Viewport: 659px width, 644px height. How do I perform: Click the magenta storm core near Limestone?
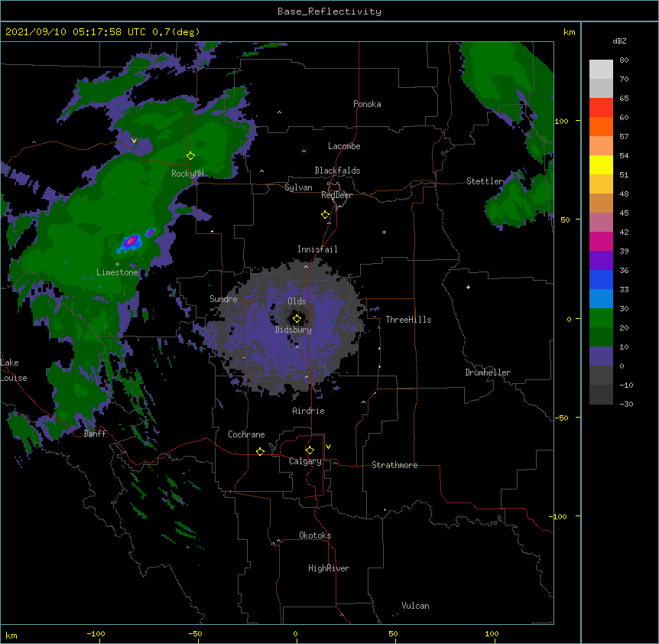(131, 241)
